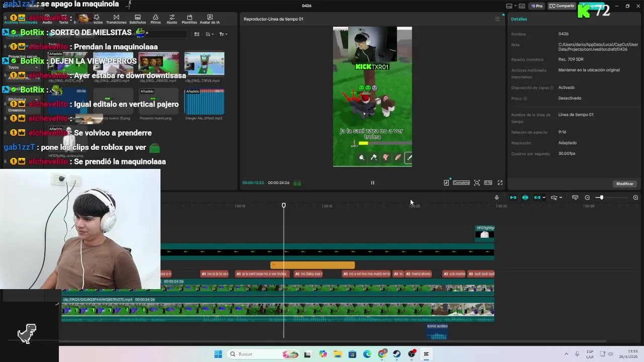This screenshot has width=644, height=362.
Task: Show hidden system tray icons
Action: click(567, 354)
